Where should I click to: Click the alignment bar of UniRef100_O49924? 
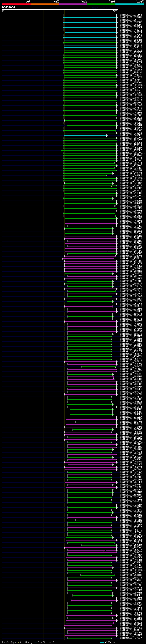(91, 32)
